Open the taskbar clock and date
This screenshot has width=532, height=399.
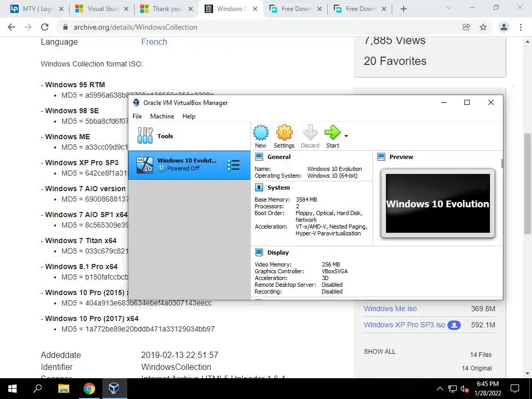[x=488, y=389]
